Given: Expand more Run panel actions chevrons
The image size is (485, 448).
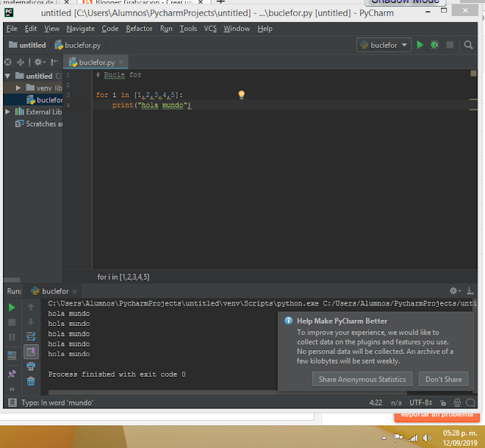Looking at the screenshot, I should point(12,389).
